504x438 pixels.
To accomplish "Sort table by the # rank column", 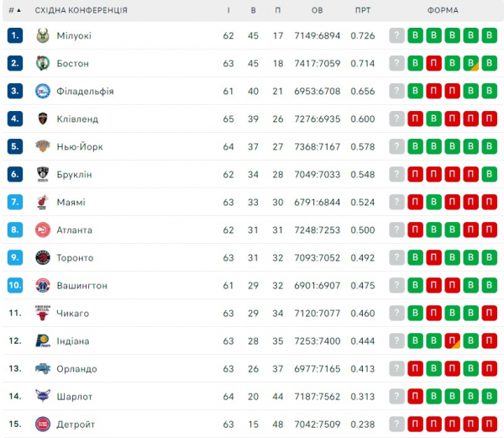I will (x=15, y=9).
